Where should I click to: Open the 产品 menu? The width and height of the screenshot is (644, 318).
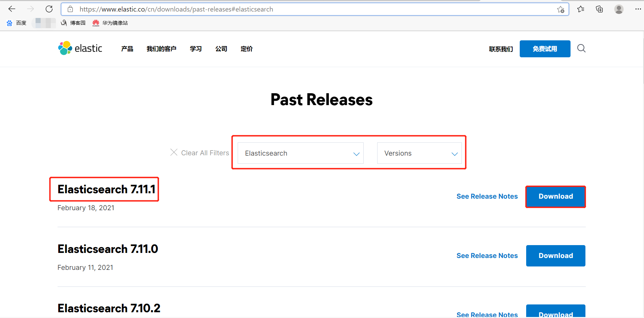127,49
